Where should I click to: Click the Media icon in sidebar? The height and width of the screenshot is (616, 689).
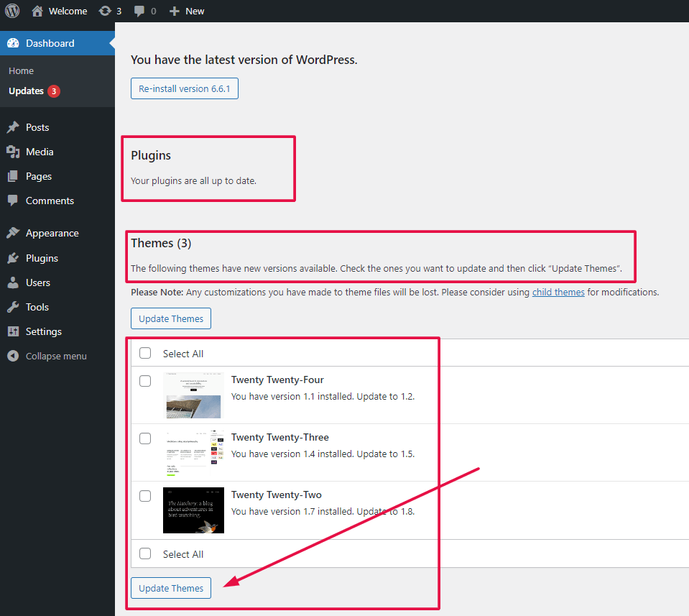coord(13,152)
